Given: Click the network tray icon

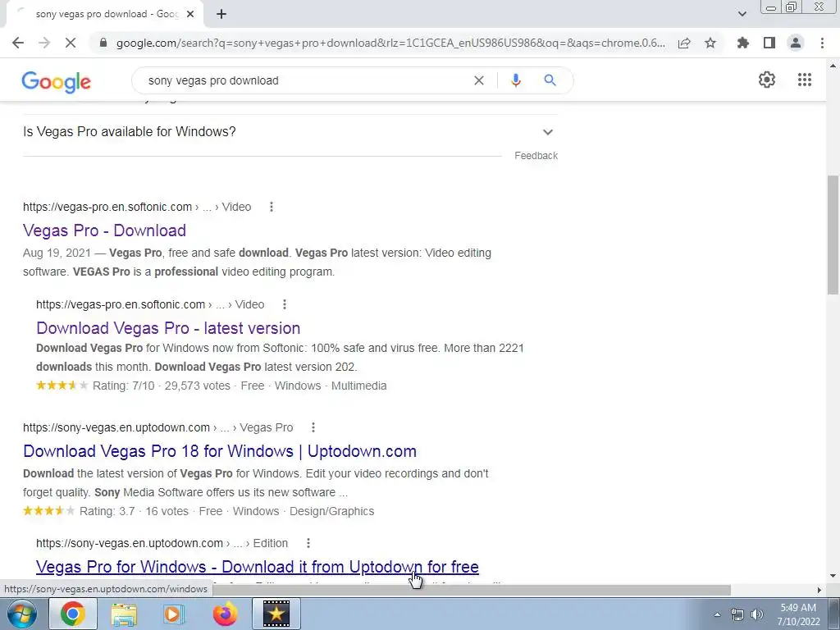Looking at the screenshot, I should tap(737, 614).
